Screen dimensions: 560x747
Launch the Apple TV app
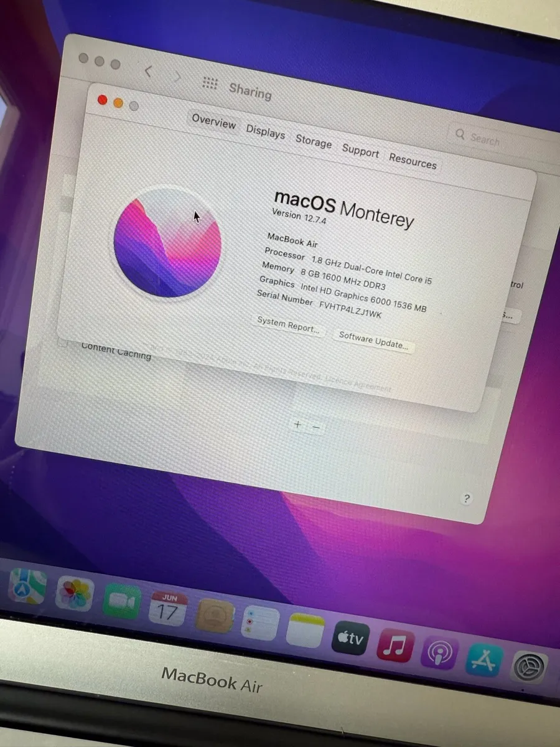pyautogui.click(x=350, y=637)
